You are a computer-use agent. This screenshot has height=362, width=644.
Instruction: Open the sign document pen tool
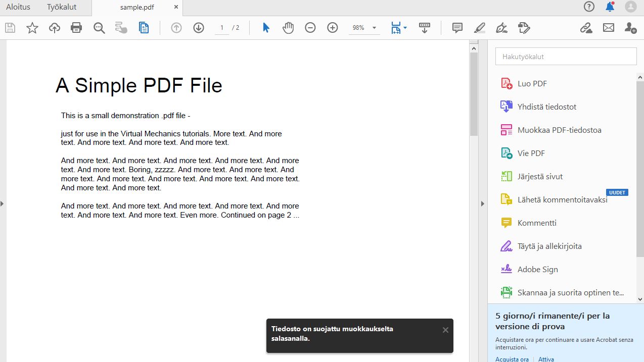(x=502, y=28)
